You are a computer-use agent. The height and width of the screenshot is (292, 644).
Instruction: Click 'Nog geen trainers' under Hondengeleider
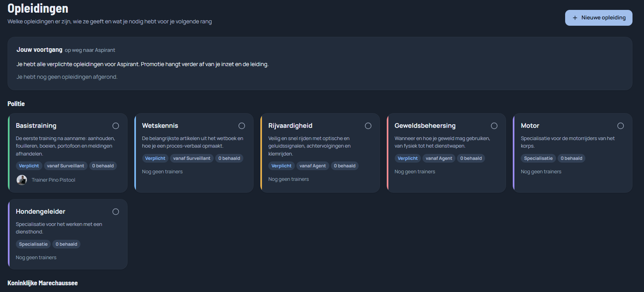(36, 258)
